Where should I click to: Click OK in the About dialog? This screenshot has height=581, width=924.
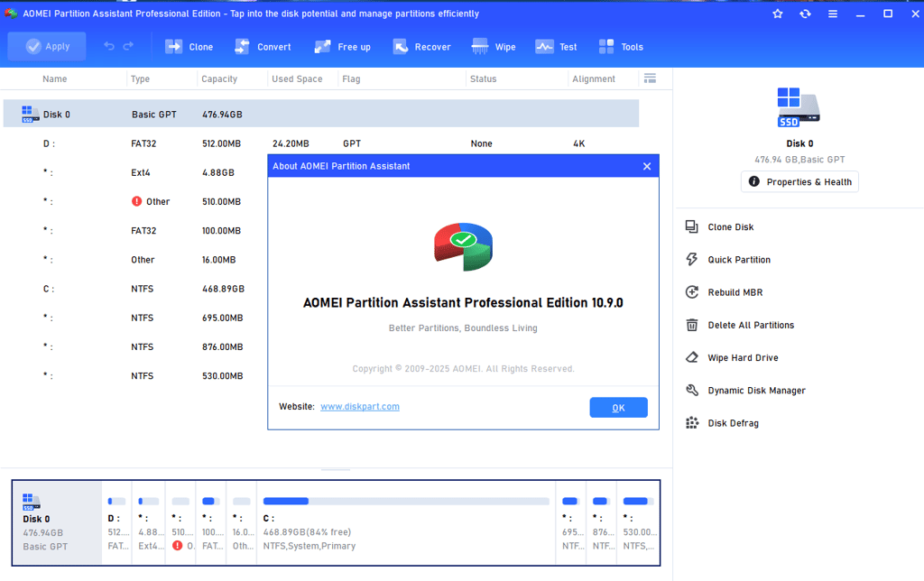619,407
